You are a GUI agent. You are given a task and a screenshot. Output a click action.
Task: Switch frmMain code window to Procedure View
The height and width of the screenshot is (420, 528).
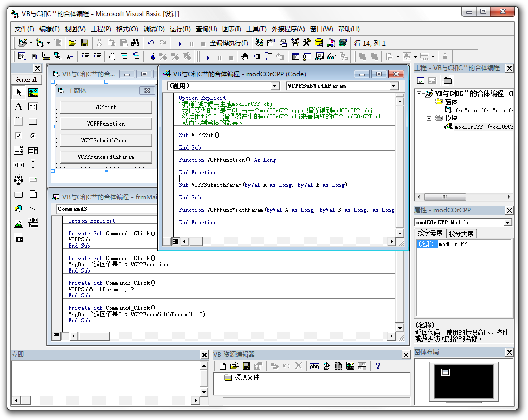click(56, 335)
